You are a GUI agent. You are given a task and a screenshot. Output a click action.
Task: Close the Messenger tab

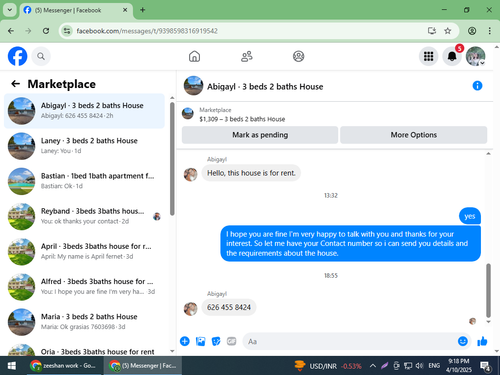point(125,10)
